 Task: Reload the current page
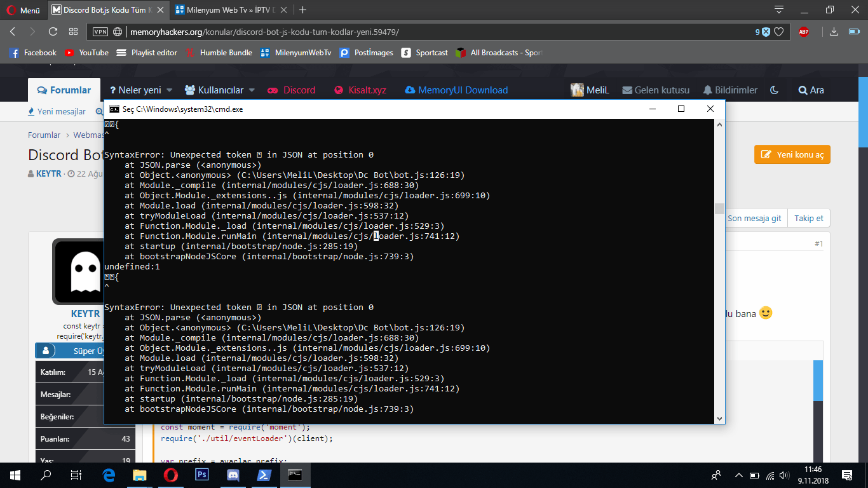click(x=53, y=32)
